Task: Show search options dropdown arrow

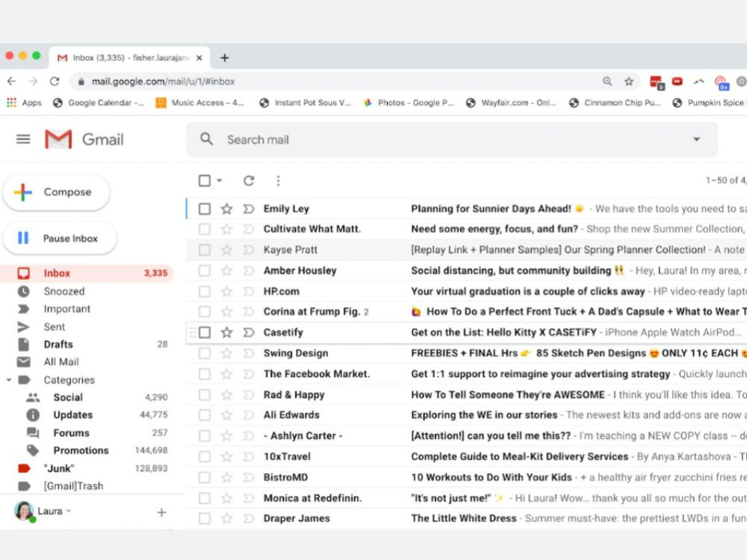Action: point(696,139)
